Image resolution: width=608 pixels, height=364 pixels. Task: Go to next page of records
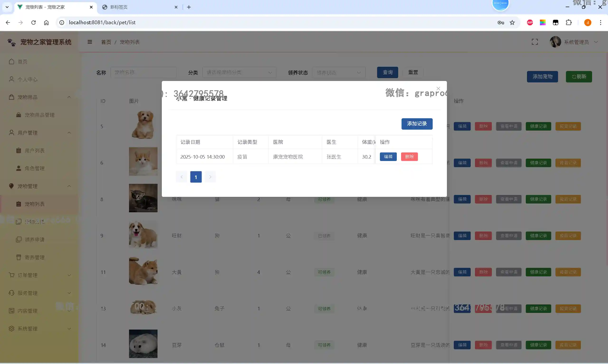click(x=210, y=177)
